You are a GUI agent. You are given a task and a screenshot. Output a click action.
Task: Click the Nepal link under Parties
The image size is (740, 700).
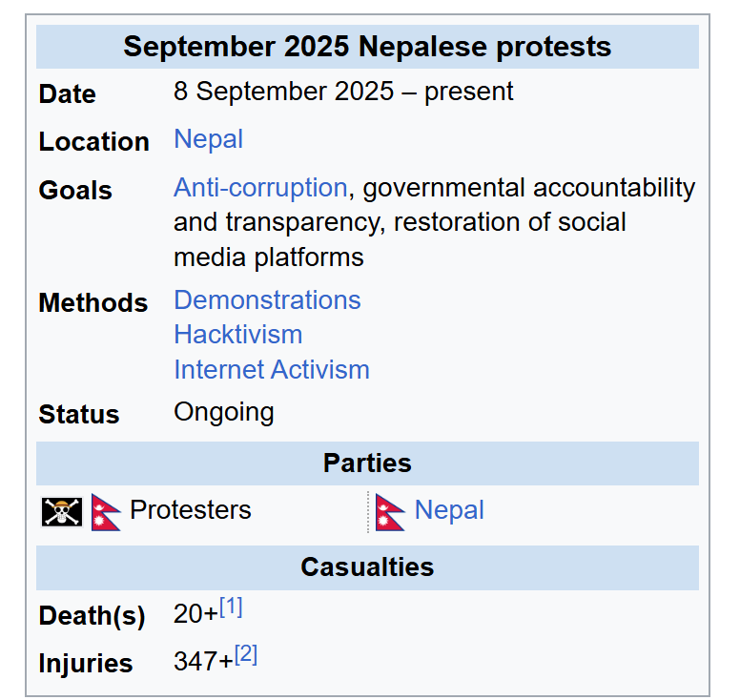click(x=449, y=510)
